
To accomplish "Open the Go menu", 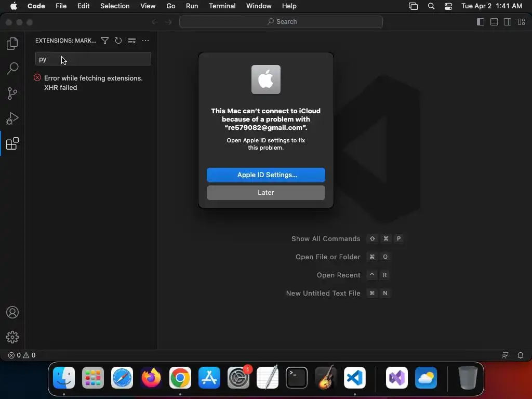I will pyautogui.click(x=170, y=6).
